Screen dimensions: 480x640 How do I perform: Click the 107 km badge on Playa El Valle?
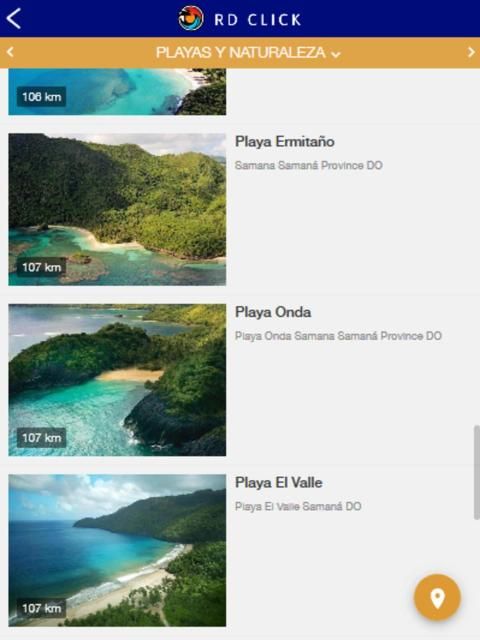click(x=41, y=608)
